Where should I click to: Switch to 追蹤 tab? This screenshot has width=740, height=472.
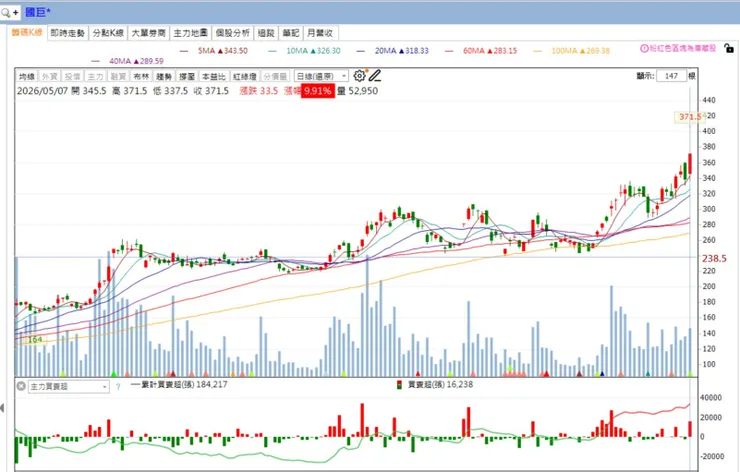click(x=266, y=33)
